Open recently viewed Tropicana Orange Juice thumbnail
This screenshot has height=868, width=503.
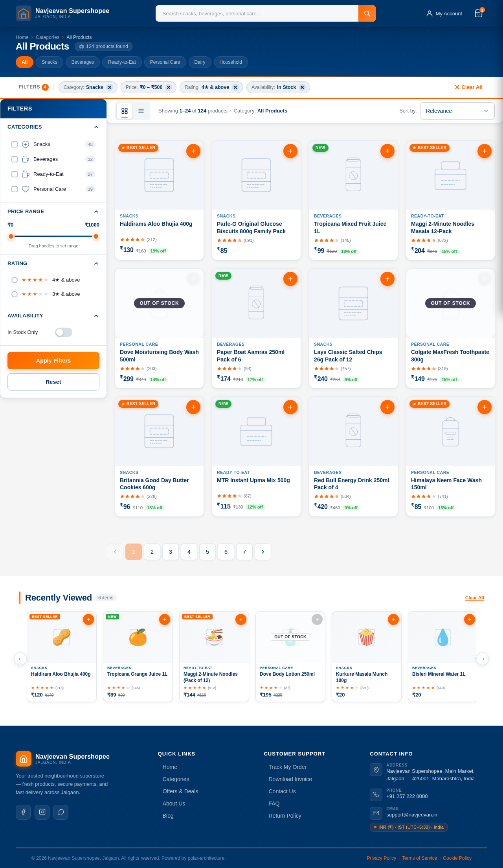(138, 637)
